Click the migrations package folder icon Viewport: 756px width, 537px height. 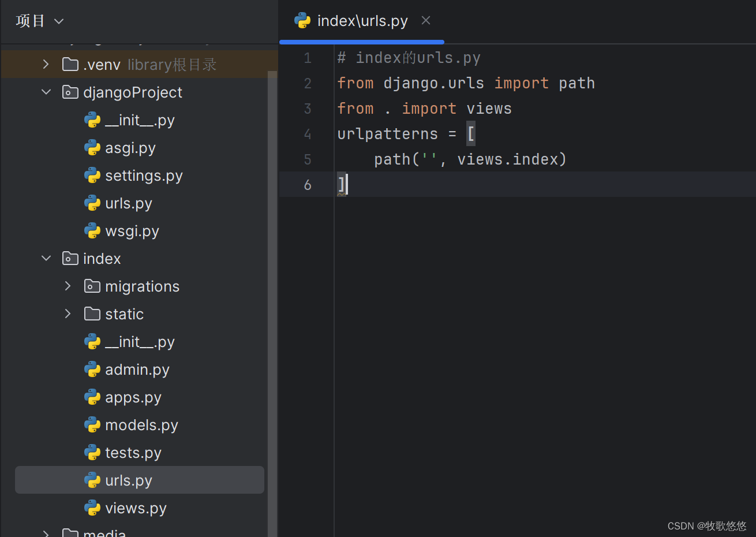[92, 286]
